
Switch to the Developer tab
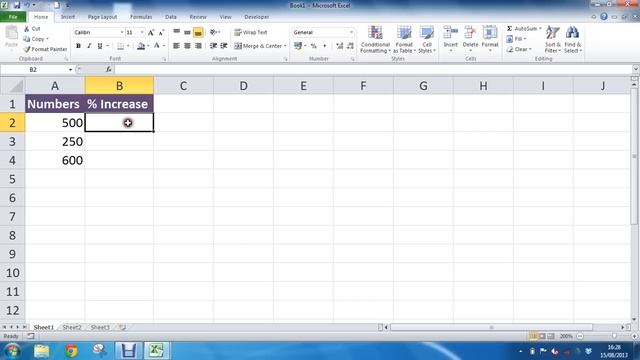[x=257, y=17]
